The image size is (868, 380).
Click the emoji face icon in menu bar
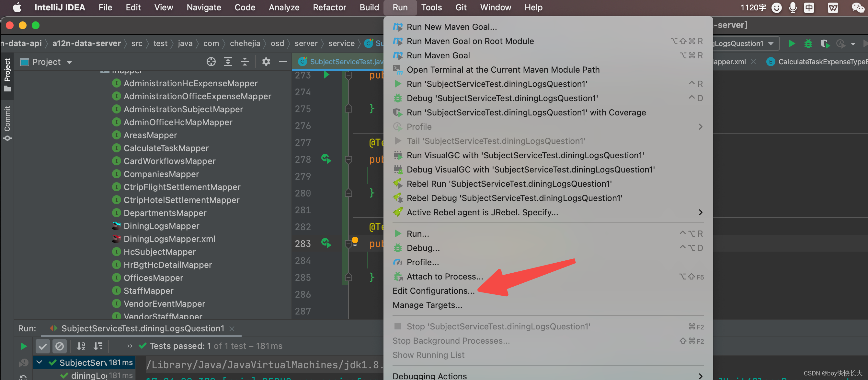pos(776,7)
